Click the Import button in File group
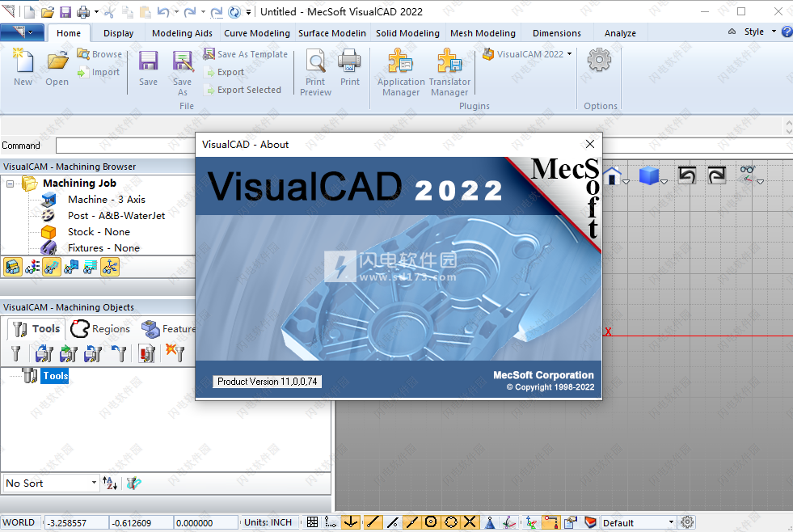Screen dimensions: 793x532 (99, 72)
